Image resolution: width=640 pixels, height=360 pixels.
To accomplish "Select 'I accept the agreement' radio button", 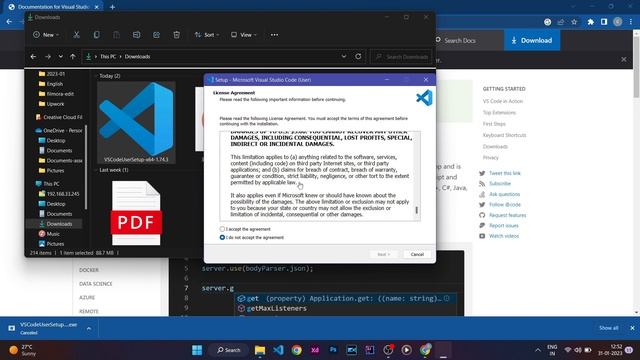I will [x=222, y=229].
